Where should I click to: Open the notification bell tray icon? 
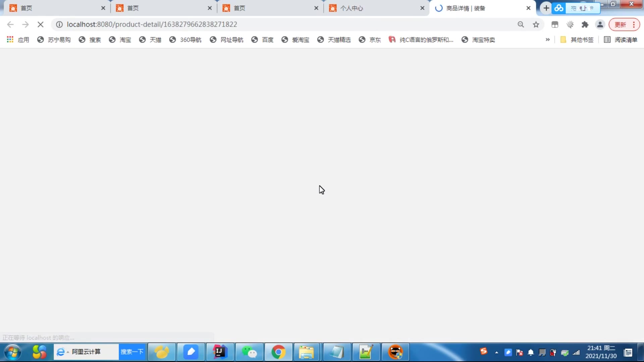(531, 353)
